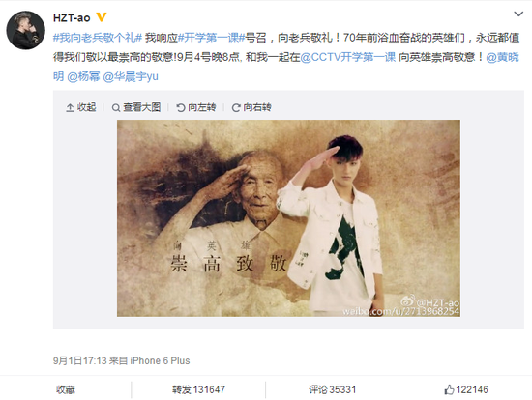532x400 pixels.
Task: Open hashtag #开学第一课#
Action: click(212, 38)
